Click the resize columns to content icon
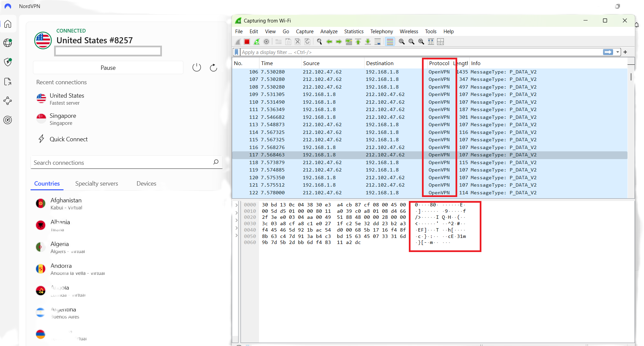The image size is (644, 346). [x=431, y=42]
